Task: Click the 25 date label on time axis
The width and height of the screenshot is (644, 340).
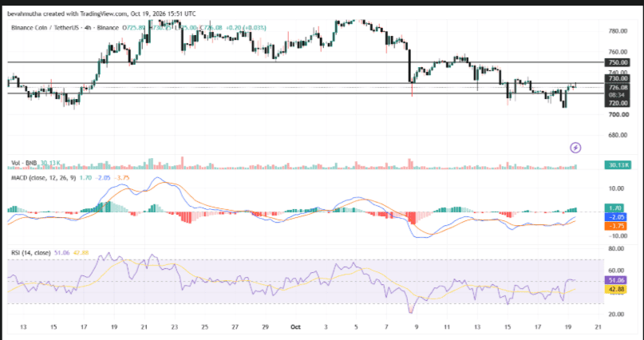Action: click(x=204, y=327)
